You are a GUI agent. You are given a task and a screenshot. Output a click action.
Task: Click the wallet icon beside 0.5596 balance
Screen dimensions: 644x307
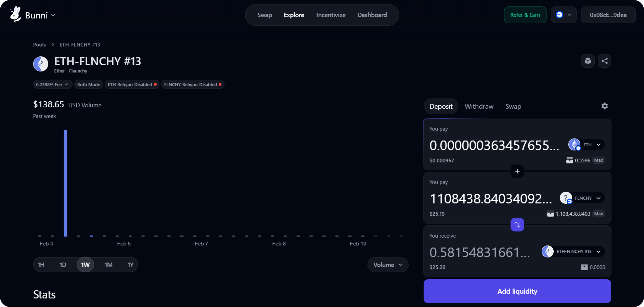point(569,160)
